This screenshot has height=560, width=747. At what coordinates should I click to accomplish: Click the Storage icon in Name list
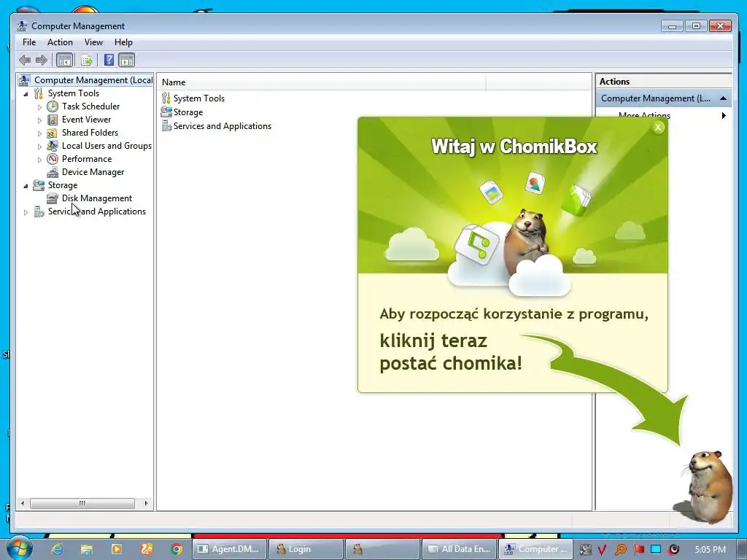(166, 112)
